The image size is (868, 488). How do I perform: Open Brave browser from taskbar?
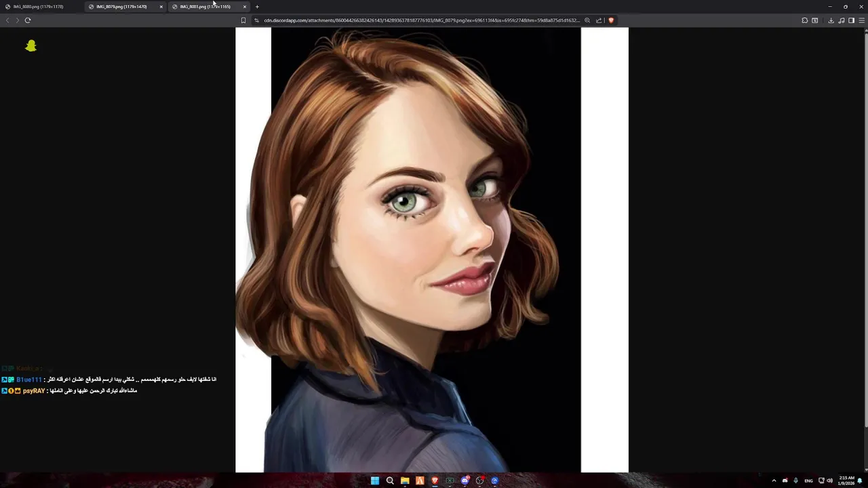pyautogui.click(x=435, y=481)
